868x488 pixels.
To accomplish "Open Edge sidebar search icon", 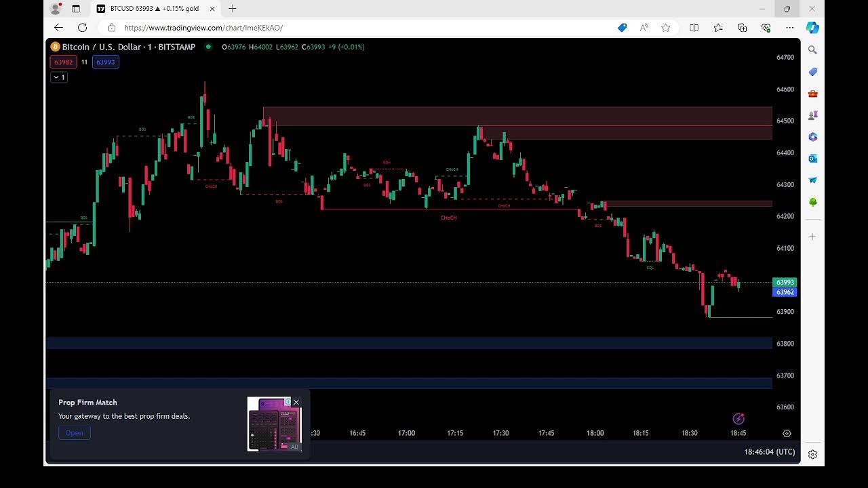I will (812, 50).
